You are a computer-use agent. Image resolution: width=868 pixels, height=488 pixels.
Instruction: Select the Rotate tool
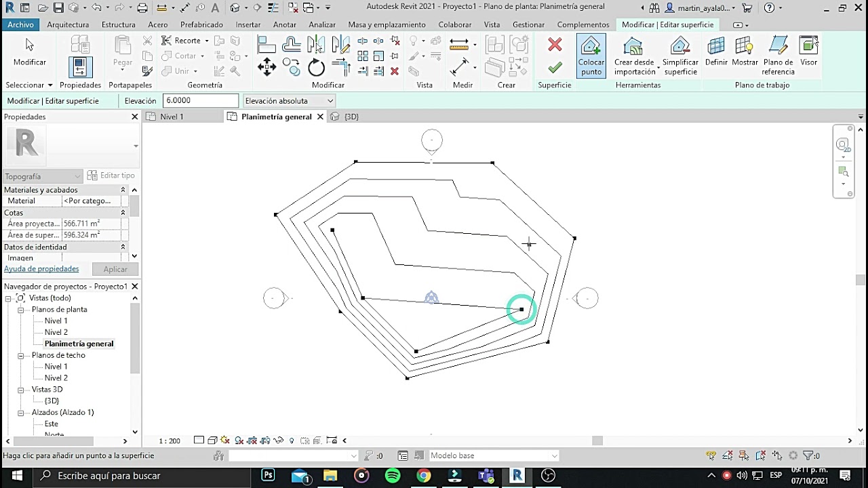[x=317, y=67]
